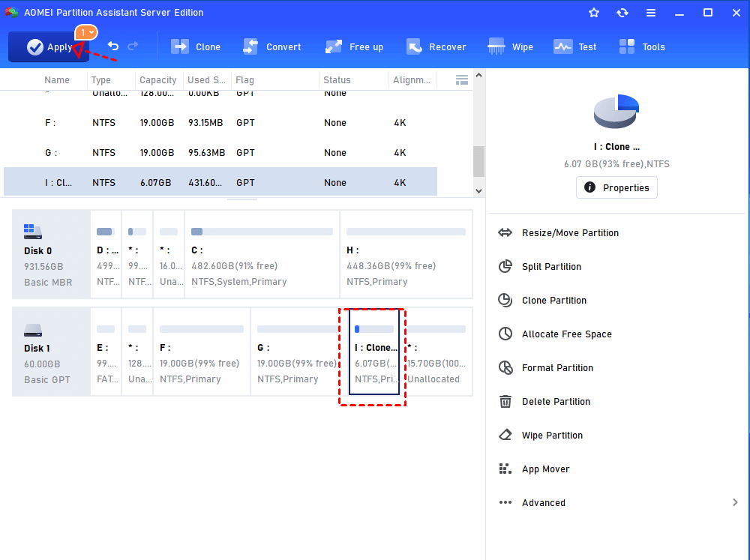The width and height of the screenshot is (750, 560).
Task: Undo the last operation
Action: (x=113, y=46)
